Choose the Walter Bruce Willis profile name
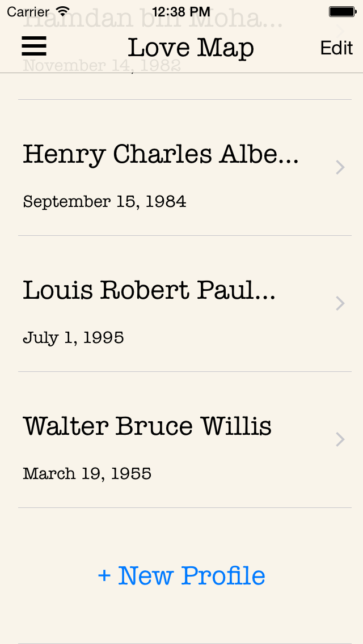 pos(147,426)
